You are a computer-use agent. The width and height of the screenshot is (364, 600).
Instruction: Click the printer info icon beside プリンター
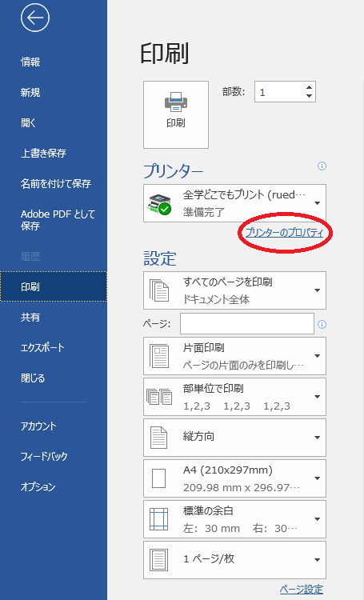click(322, 166)
